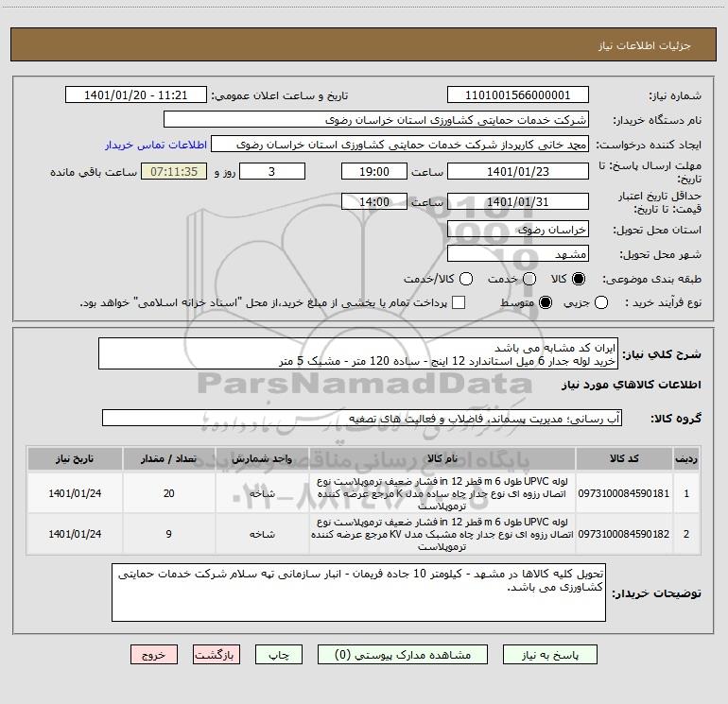Click the تاریخ نیاز column header
Viewport: 728px width, 704px height.
[x=75, y=458]
